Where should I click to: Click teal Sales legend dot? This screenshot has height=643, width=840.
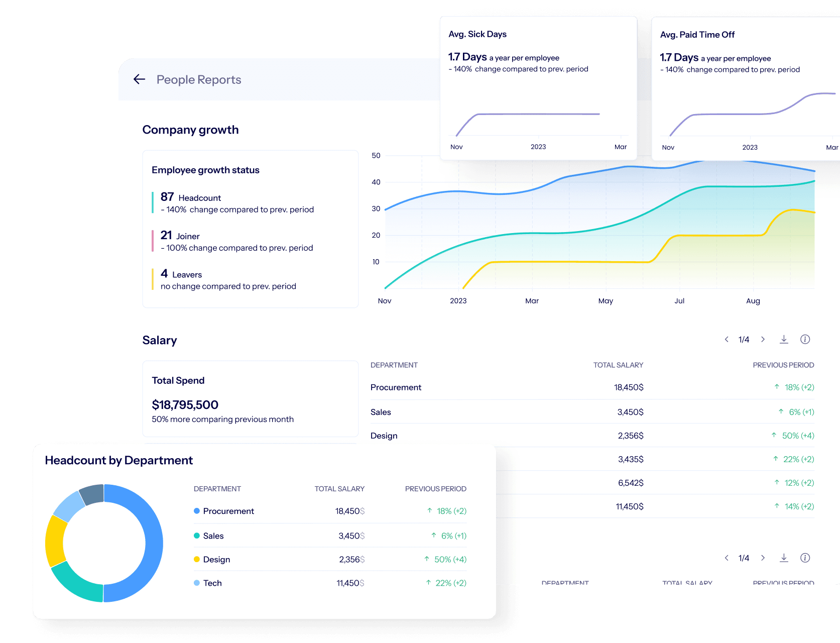pyautogui.click(x=197, y=535)
